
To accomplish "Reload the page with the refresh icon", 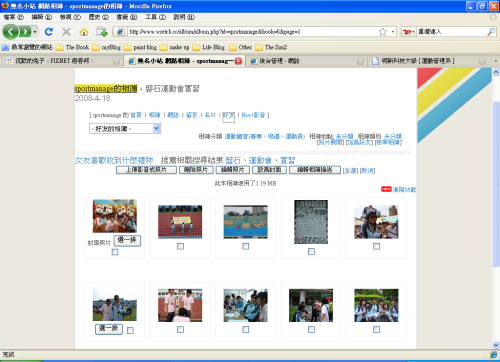I will pyautogui.click(x=49, y=32).
